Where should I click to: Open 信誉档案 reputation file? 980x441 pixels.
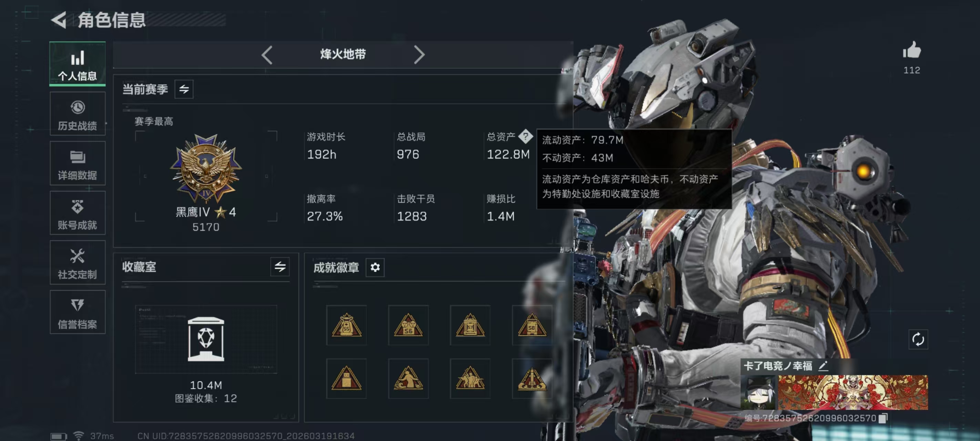(x=78, y=312)
